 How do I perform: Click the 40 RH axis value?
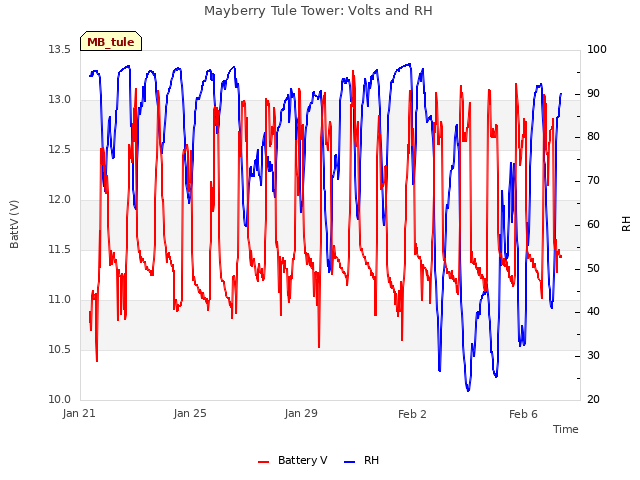(x=593, y=312)
